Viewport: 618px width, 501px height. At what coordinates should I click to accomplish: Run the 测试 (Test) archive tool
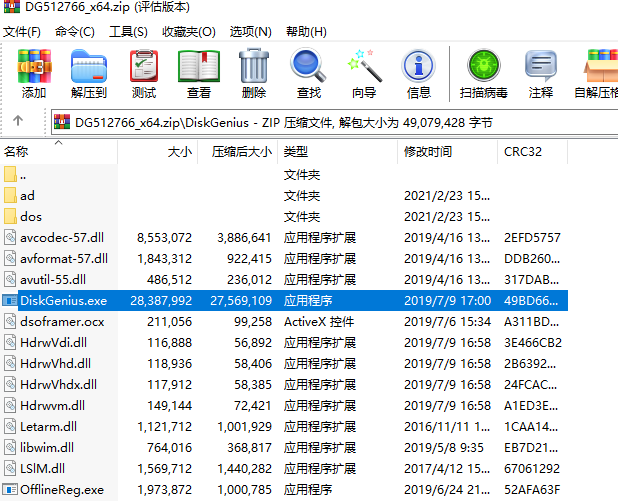(144, 66)
